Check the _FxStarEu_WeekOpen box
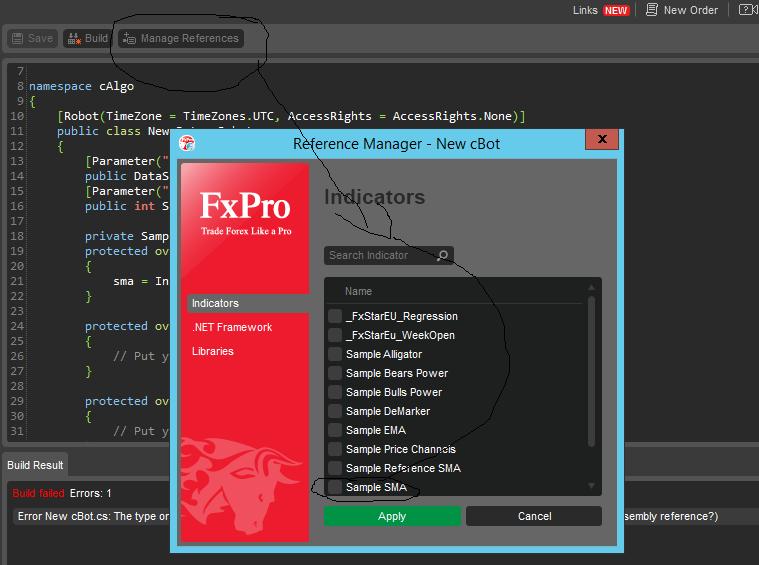This screenshot has height=565, width=759. pos(335,335)
